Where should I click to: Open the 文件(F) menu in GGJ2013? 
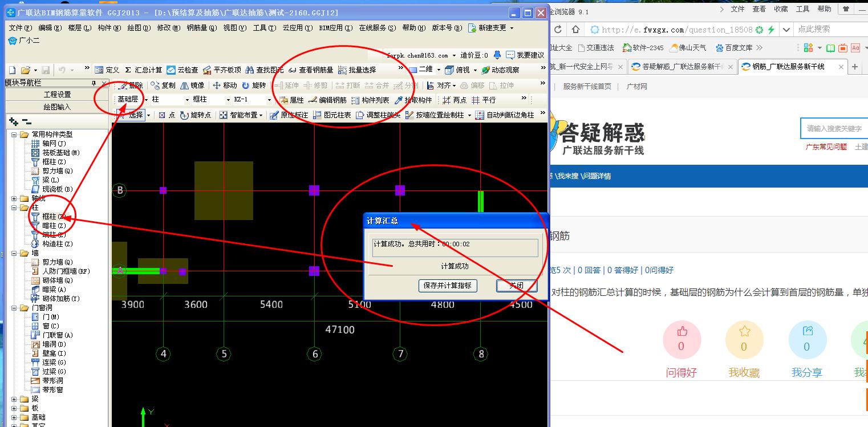(20, 27)
